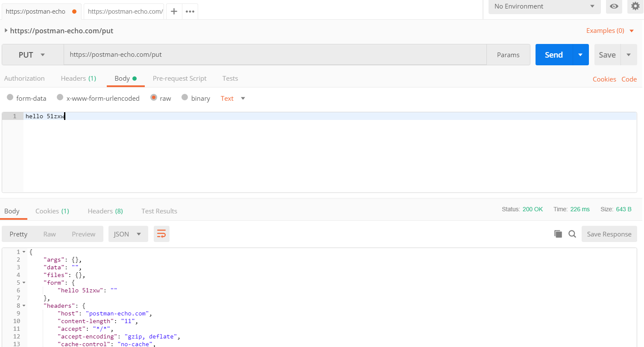Switch to the Pre-request Script tab
Image resolution: width=644 pixels, height=347 pixels.
point(179,79)
